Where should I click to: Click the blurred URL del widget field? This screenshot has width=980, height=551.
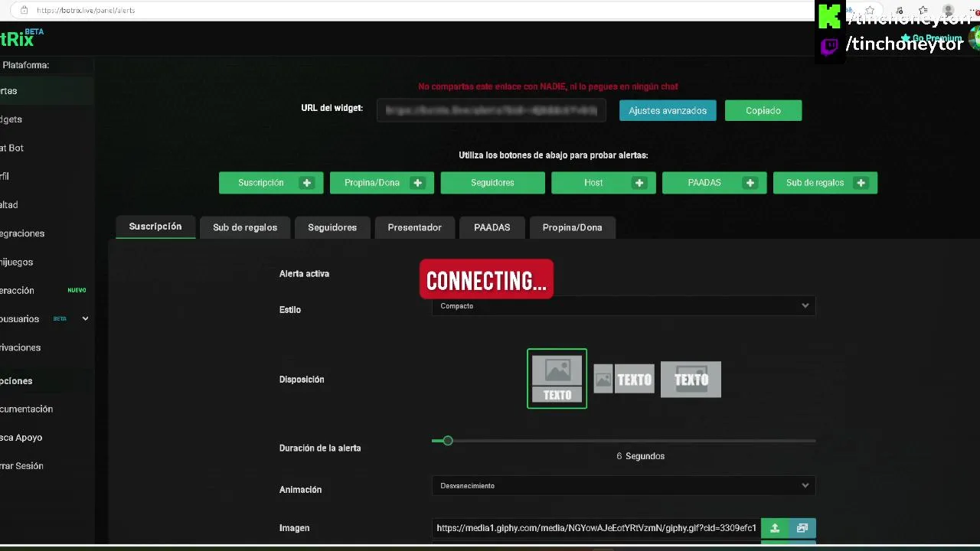click(x=492, y=110)
